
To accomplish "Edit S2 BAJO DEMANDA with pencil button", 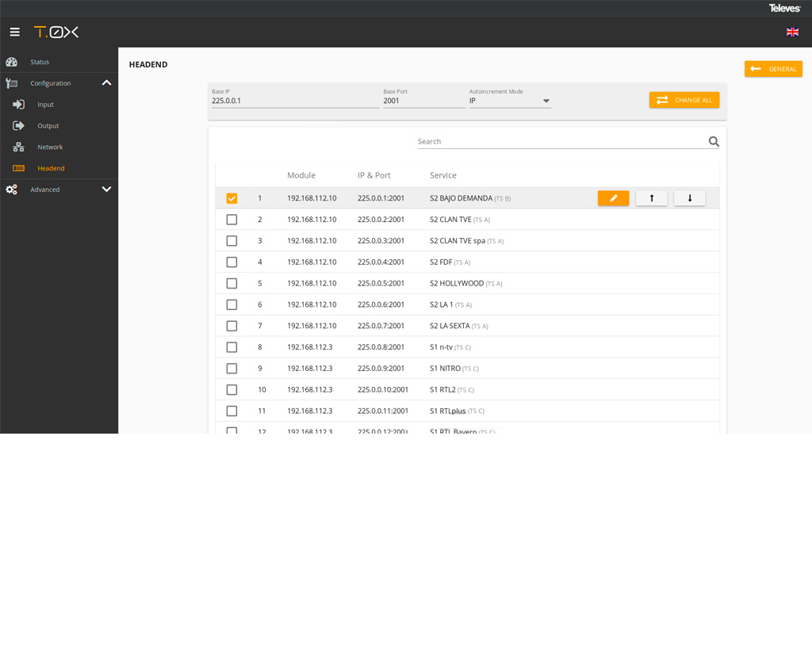I will [613, 198].
